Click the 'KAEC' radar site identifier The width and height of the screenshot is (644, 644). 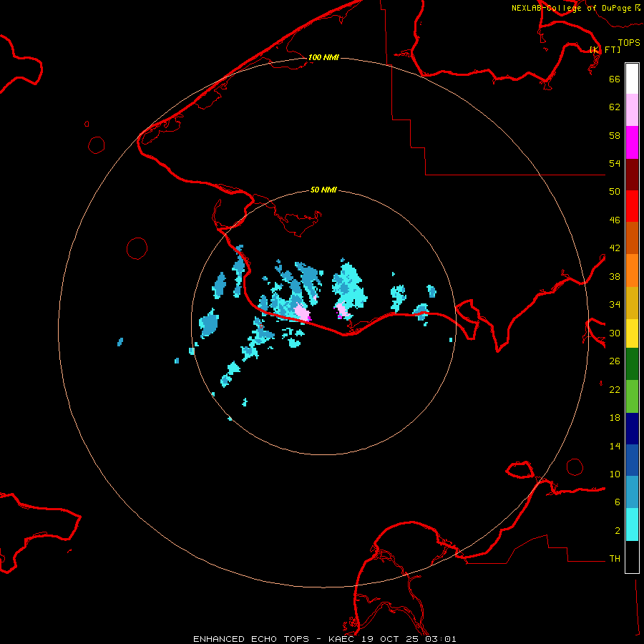coord(342,639)
